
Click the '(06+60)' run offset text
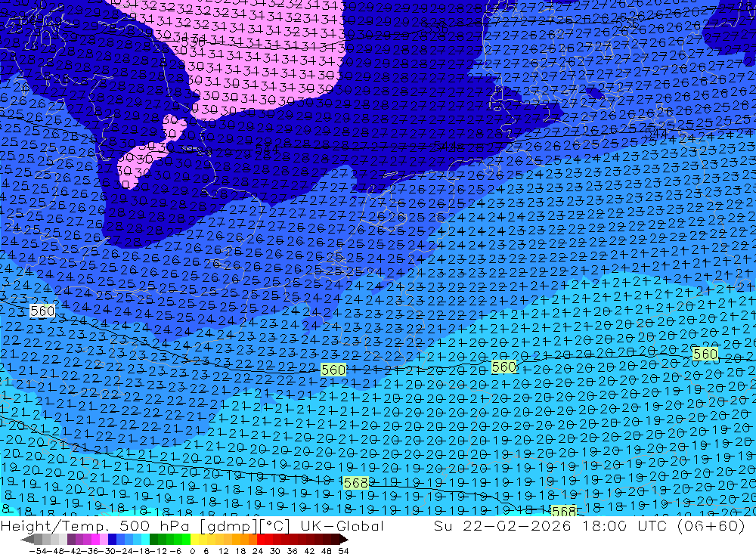coord(711,525)
